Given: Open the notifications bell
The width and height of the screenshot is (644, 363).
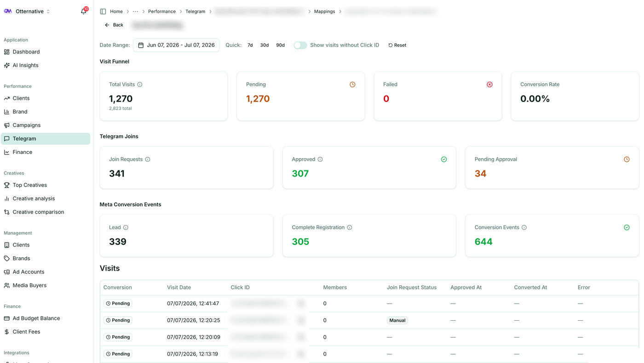Looking at the screenshot, I should coord(84,11).
